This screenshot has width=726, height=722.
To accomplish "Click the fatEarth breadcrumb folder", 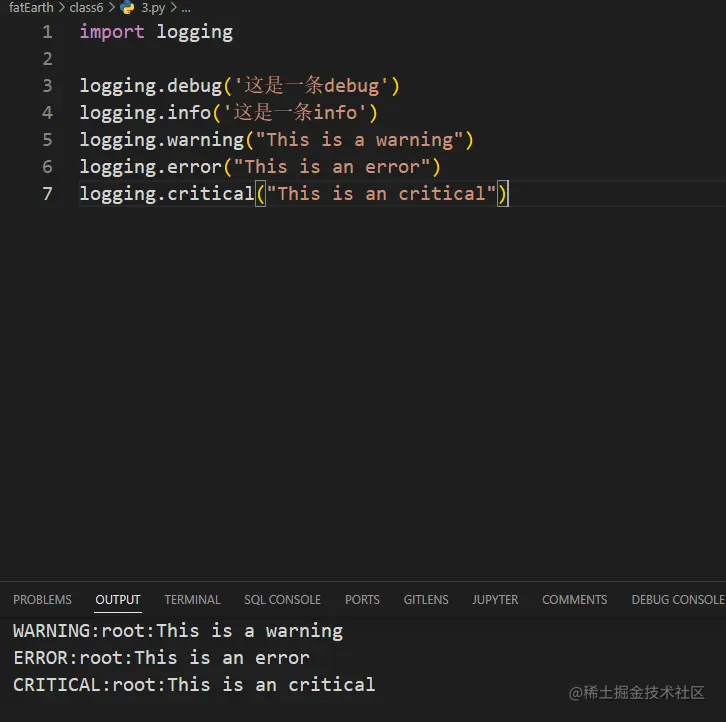I will 31,7.
